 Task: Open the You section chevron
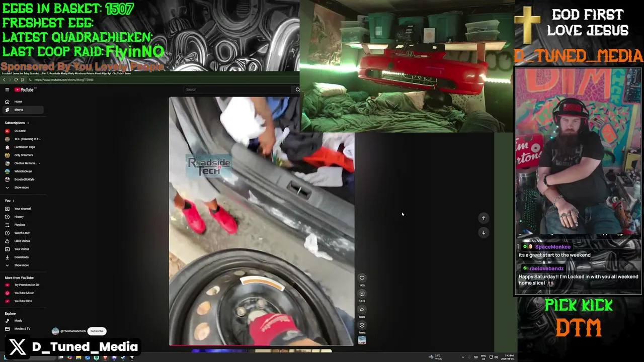coord(13,201)
